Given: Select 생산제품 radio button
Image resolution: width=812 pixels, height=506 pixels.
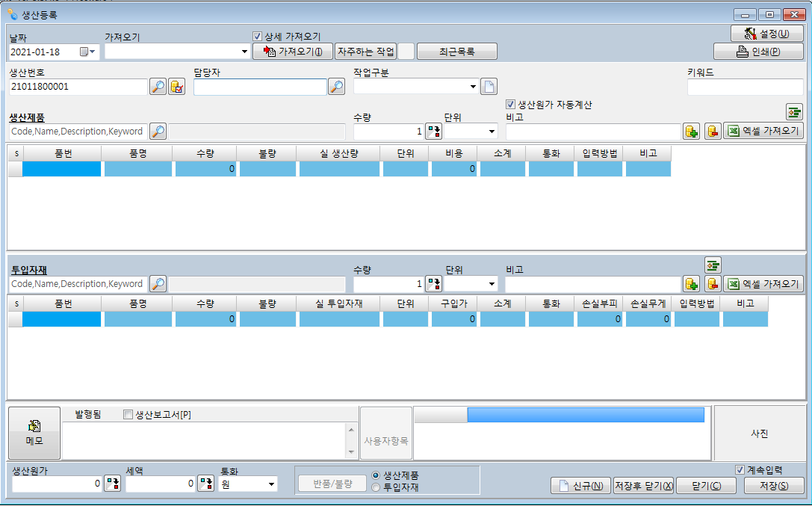Looking at the screenshot, I should (x=376, y=475).
